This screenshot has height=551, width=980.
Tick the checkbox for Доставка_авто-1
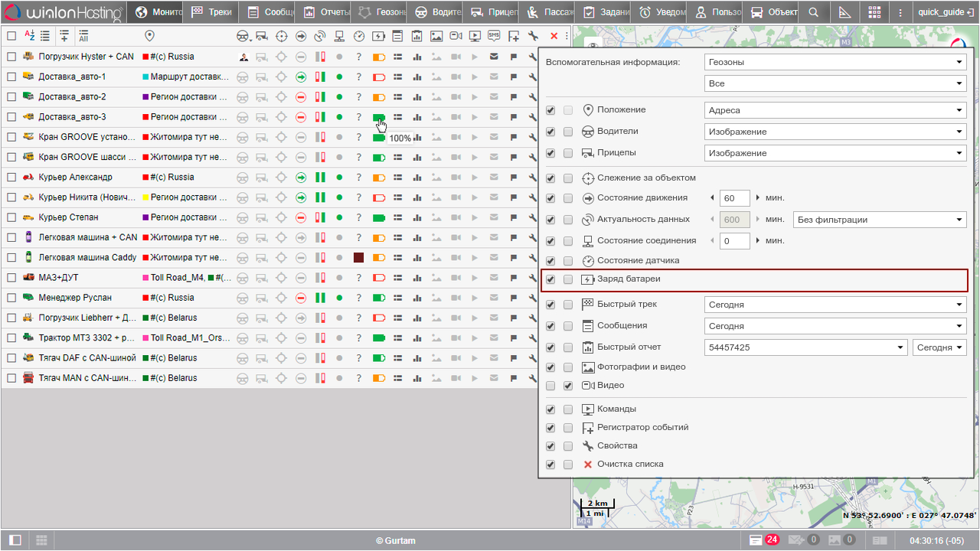click(x=11, y=77)
